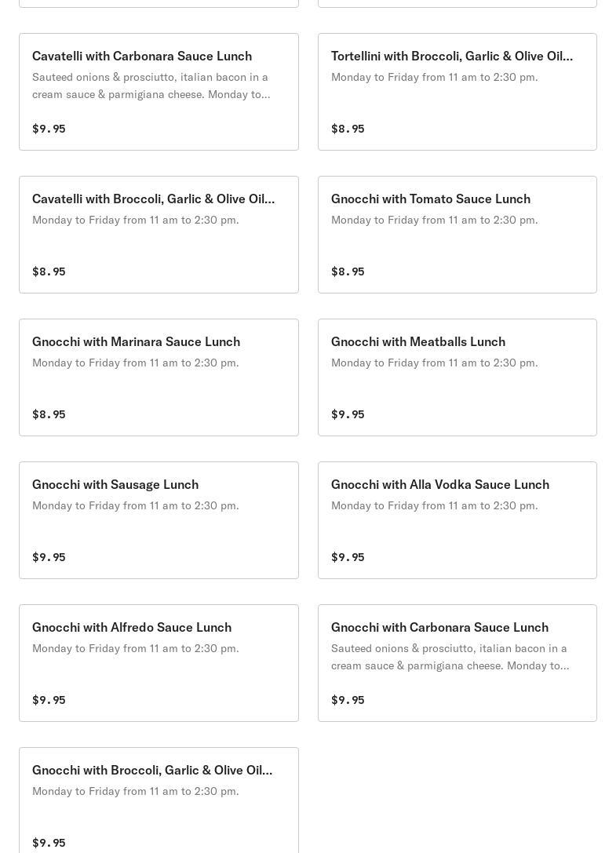Screen dimensions: 616x853
Task: Click the Gnocchi with Tomato Sauce $8.95 price
Action: point(348,272)
